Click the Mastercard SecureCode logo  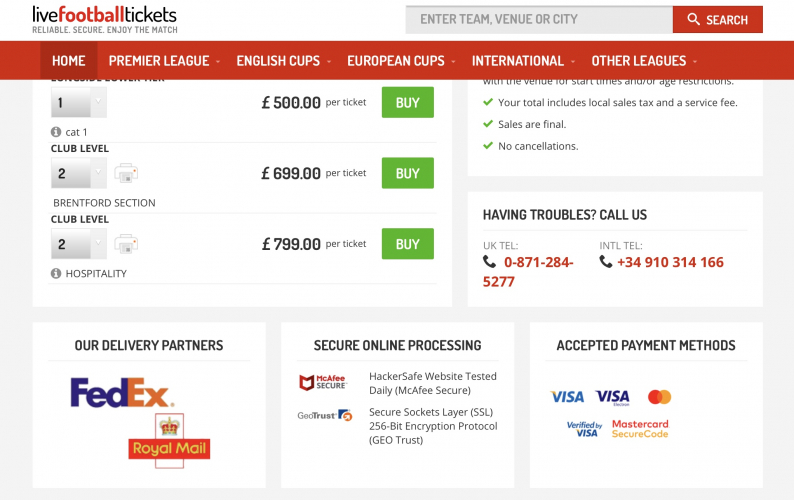pyautogui.click(x=640, y=429)
